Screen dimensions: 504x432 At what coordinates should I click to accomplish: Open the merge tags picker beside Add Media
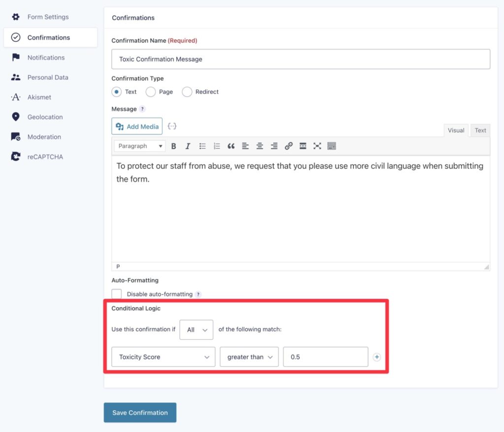click(x=172, y=126)
